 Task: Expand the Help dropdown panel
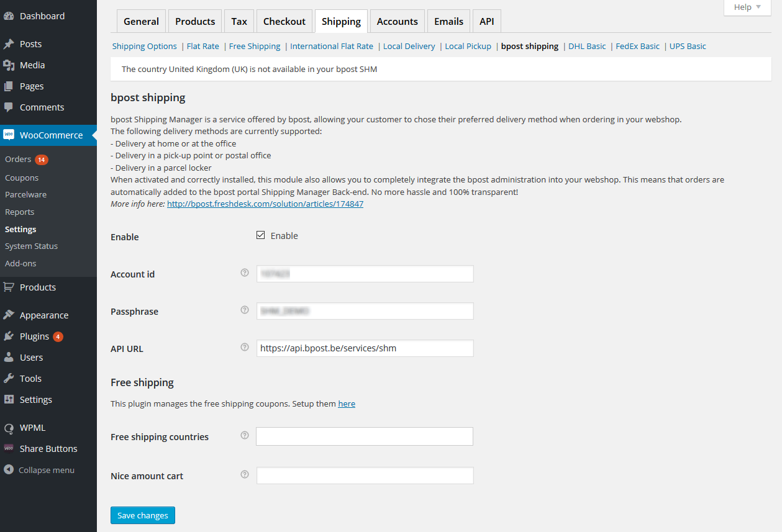coord(747,7)
